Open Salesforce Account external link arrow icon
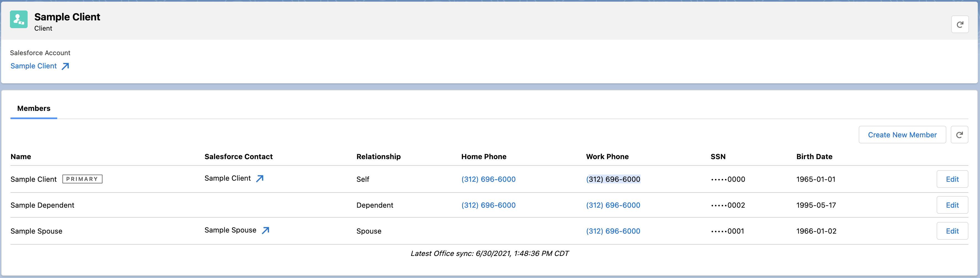 tap(65, 66)
